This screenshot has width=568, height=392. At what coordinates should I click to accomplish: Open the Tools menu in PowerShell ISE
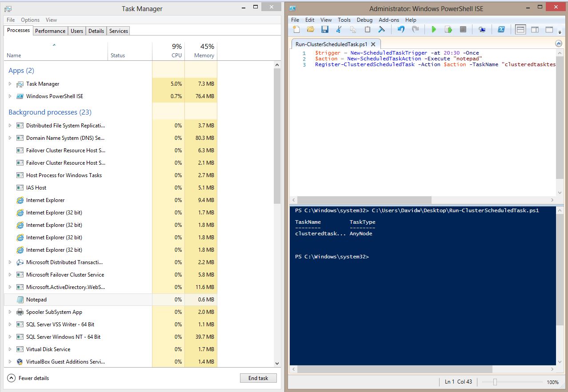point(344,20)
